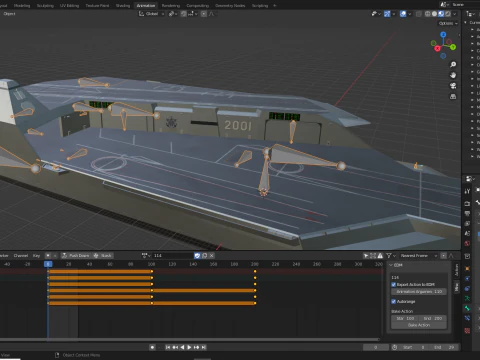Edit Bake Action end value 200

pyautogui.click(x=433, y=318)
